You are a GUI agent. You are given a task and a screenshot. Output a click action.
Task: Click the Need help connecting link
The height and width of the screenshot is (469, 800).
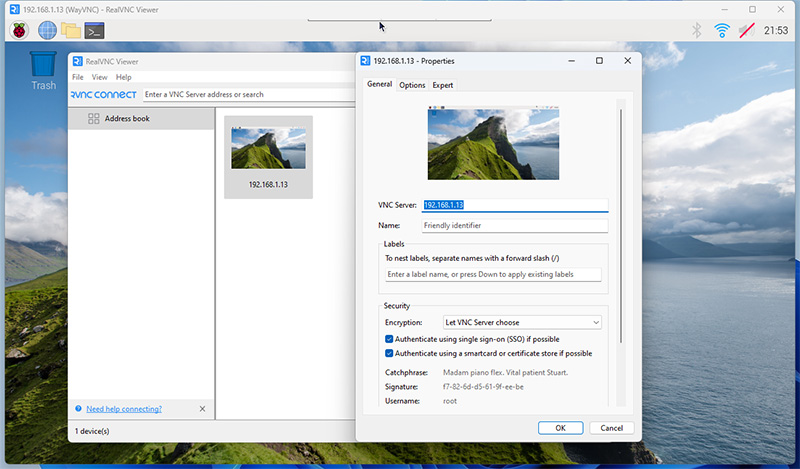coord(124,409)
